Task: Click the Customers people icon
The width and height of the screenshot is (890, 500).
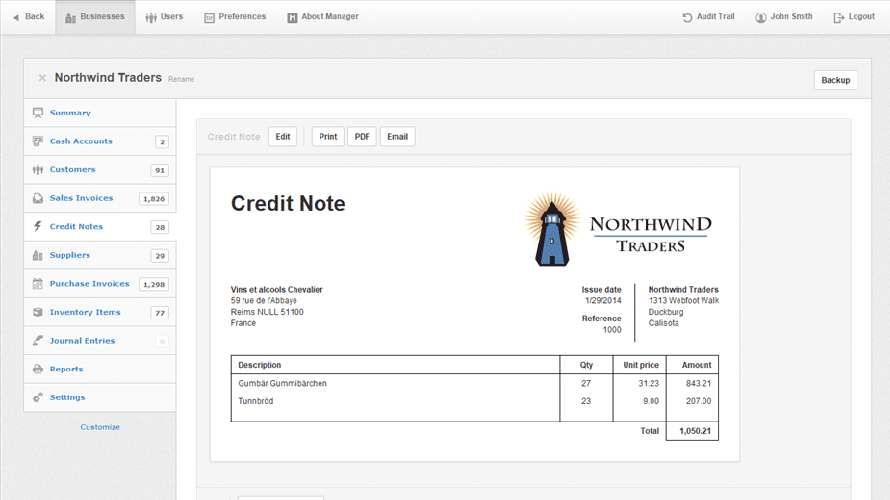Action: tap(38, 170)
